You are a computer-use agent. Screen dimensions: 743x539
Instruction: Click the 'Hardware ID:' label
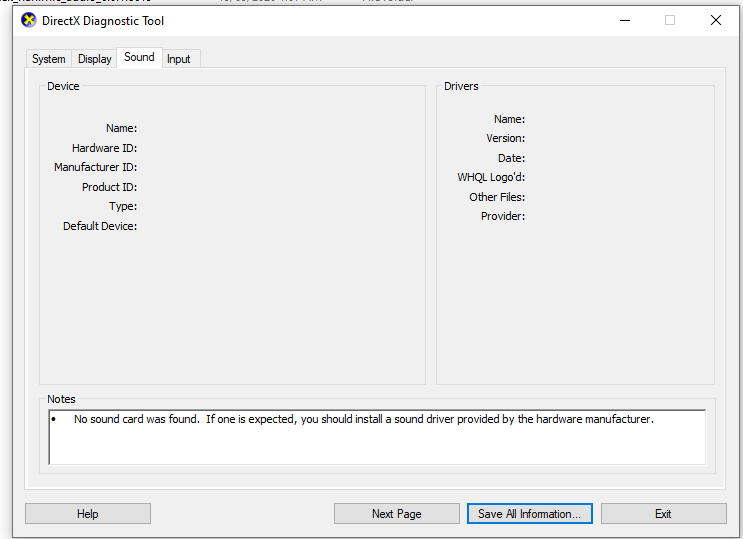coord(104,148)
